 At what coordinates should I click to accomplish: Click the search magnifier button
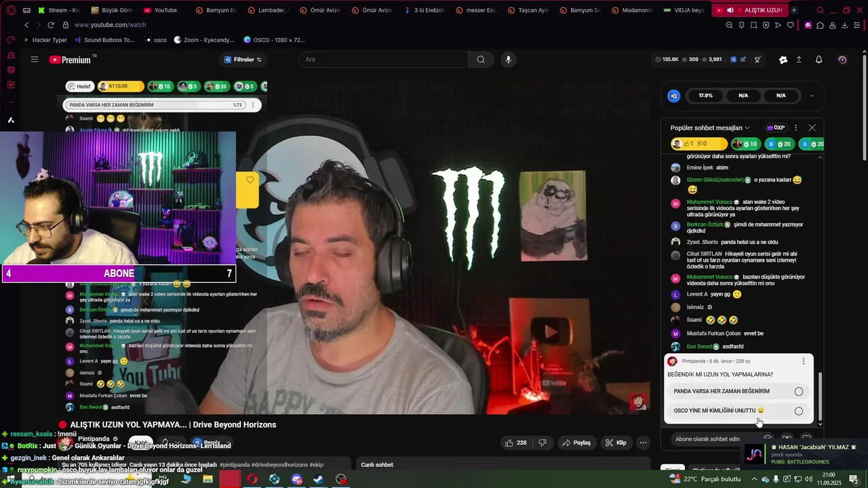[481, 60]
